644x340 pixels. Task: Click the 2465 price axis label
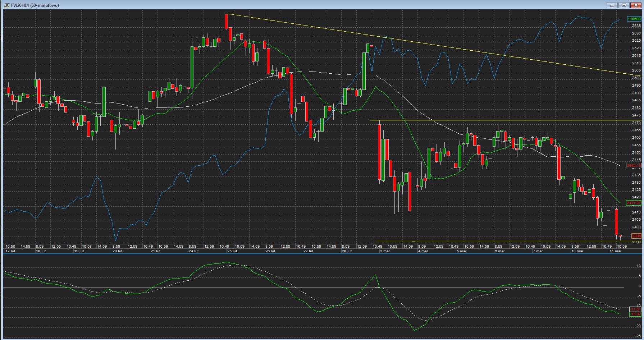click(636, 130)
